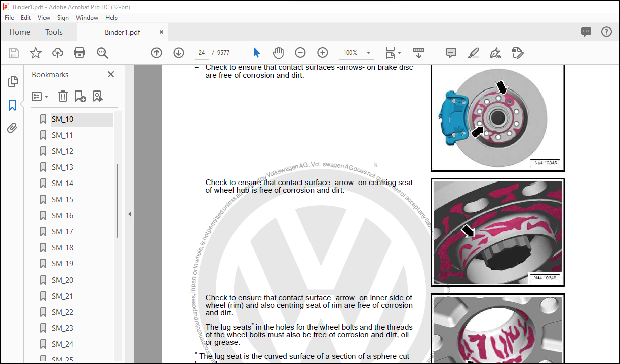Activate the hand pan tool
620x364 pixels.
pyautogui.click(x=278, y=53)
